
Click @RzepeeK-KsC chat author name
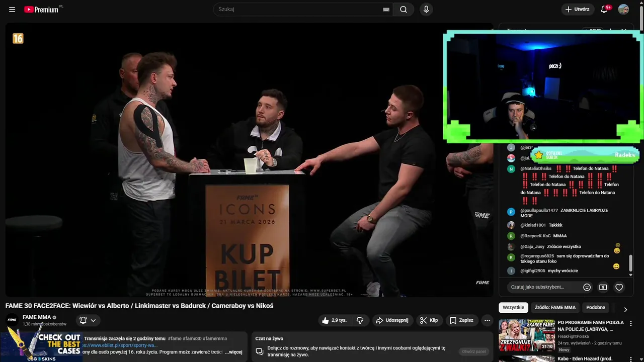[x=535, y=236]
